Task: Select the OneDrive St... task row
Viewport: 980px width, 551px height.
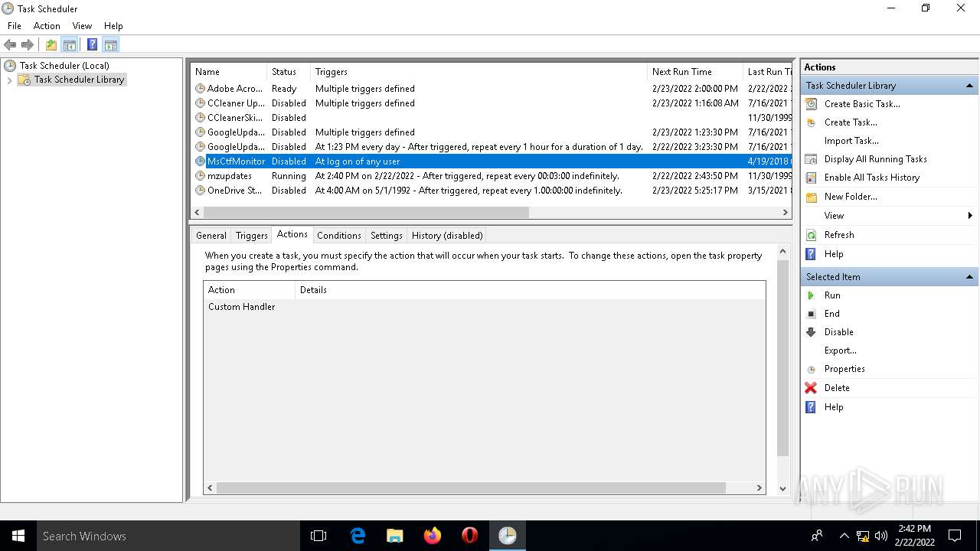Action: [491, 191]
